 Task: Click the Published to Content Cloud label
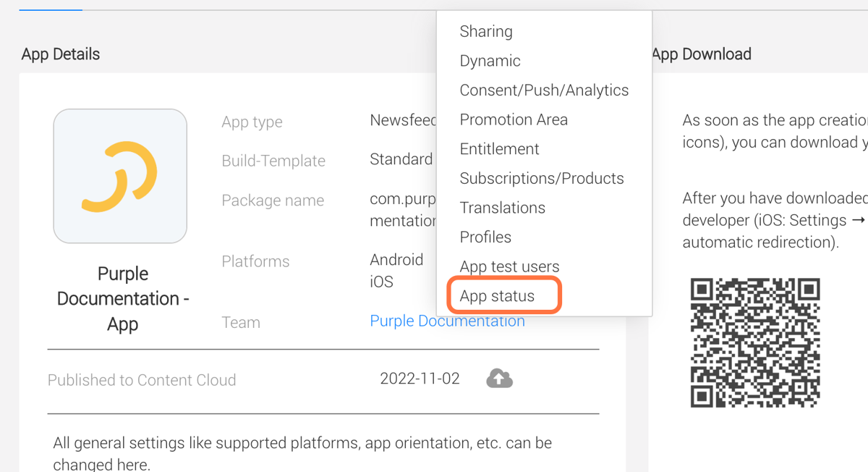coord(142,380)
